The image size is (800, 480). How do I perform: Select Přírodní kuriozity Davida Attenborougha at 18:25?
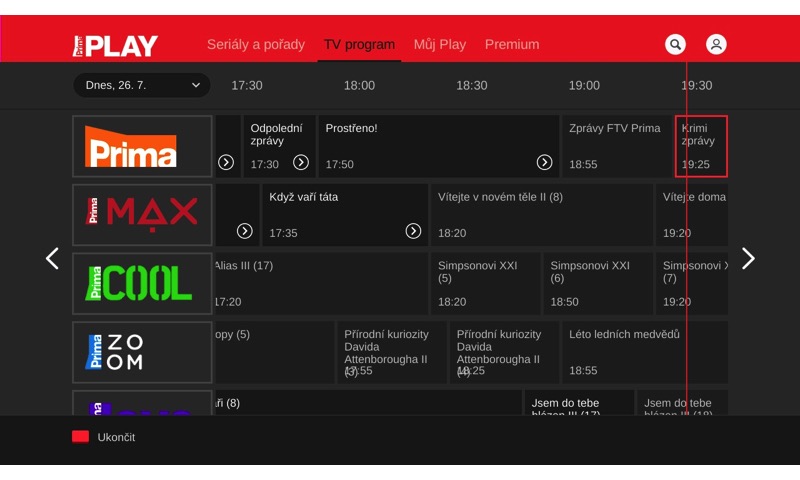pos(504,352)
